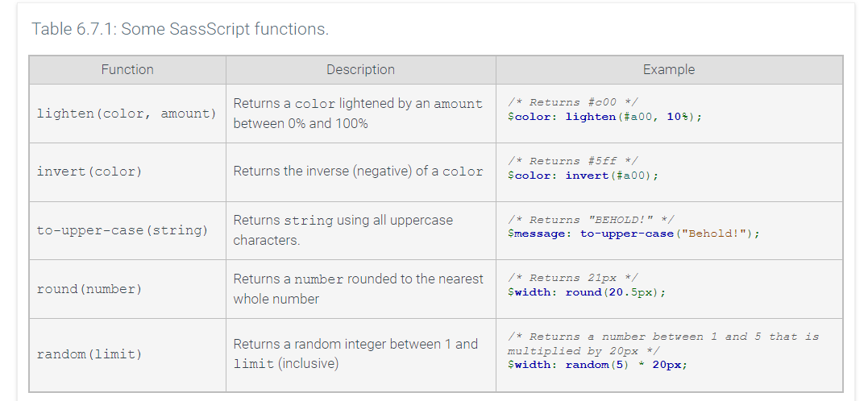Click the invert(color) function name

[89, 172]
